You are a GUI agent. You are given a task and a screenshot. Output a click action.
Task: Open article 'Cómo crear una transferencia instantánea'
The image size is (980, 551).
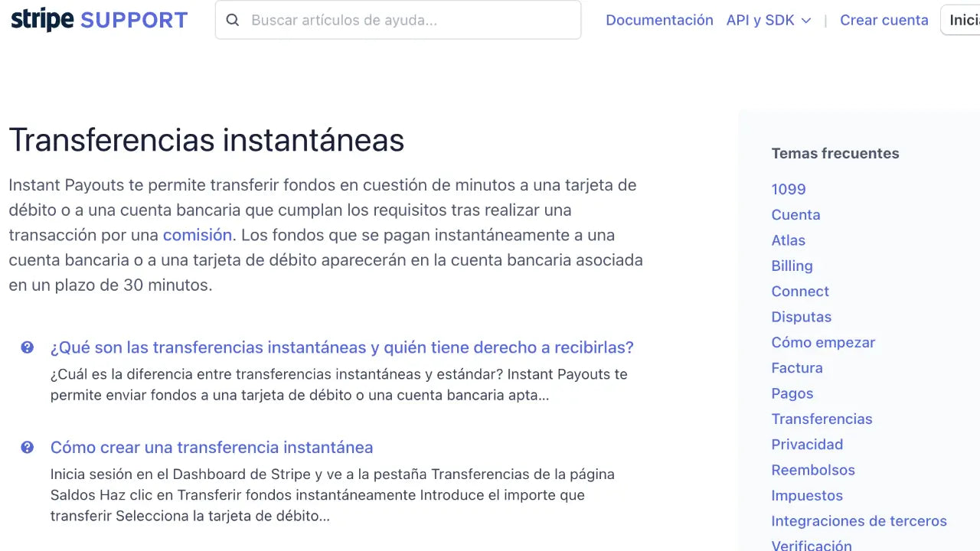point(212,447)
